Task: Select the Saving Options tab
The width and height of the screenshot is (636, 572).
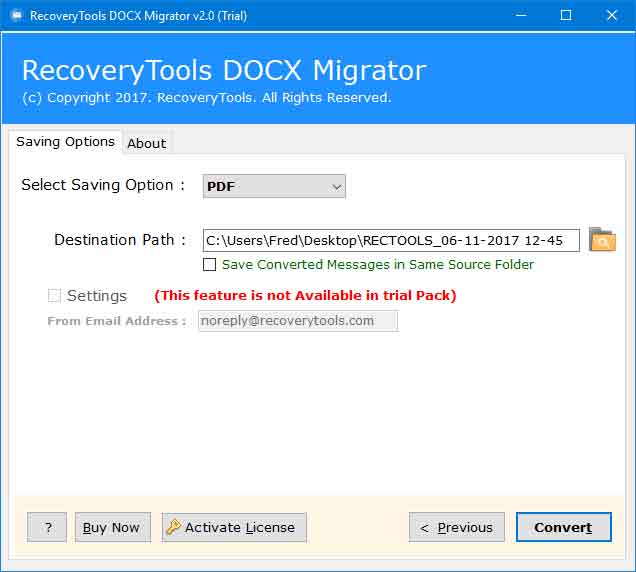Action: [x=65, y=142]
